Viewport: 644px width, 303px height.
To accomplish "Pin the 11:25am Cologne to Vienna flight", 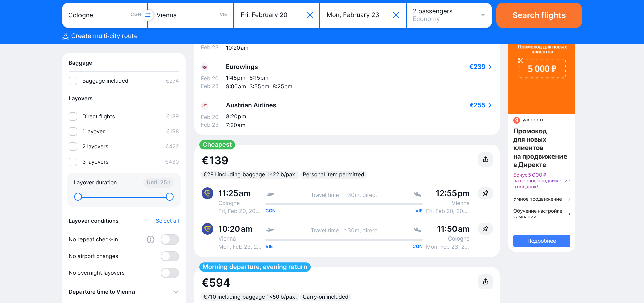I will [485, 193].
